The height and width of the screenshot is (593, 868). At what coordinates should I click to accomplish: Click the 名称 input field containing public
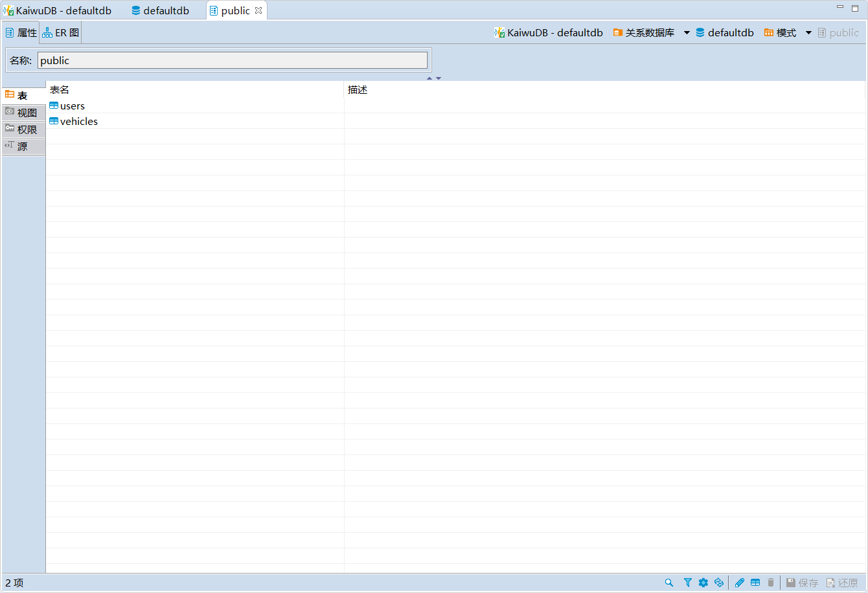[232, 60]
